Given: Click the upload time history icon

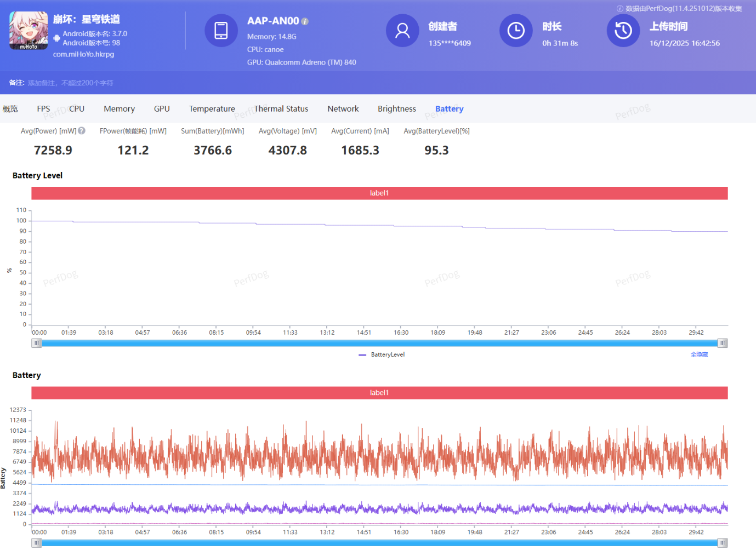Looking at the screenshot, I should (x=623, y=31).
